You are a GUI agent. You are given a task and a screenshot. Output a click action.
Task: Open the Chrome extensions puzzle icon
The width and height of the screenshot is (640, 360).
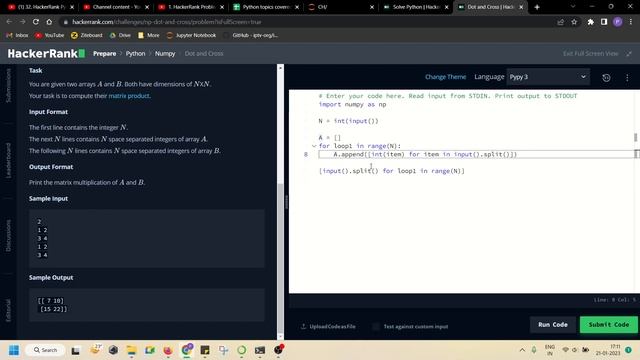pos(591,22)
